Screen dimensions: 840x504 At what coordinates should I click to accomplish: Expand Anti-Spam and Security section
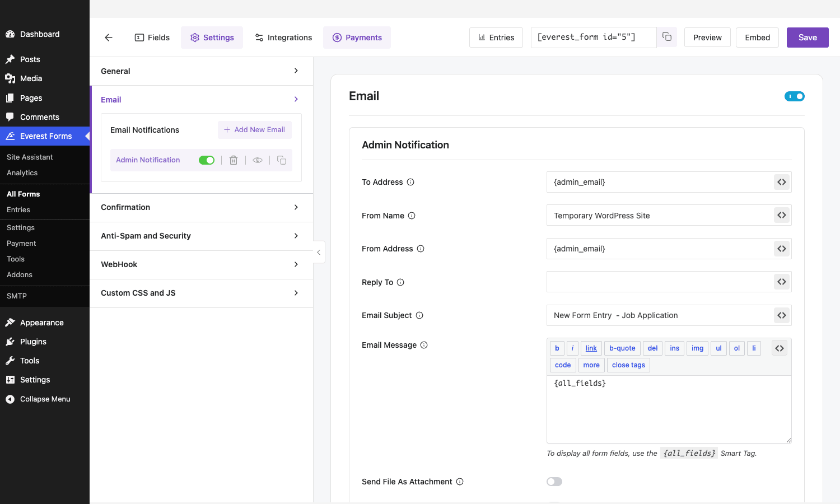click(x=202, y=236)
